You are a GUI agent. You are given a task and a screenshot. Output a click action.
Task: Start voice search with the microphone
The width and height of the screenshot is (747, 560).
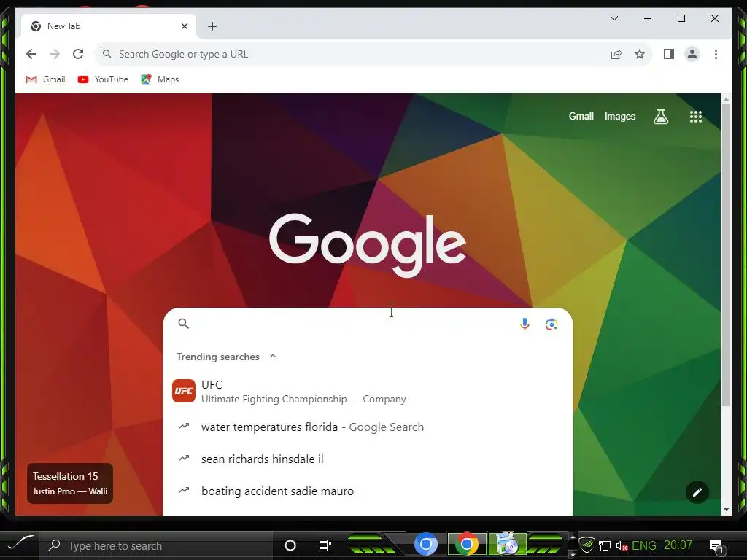click(x=525, y=324)
